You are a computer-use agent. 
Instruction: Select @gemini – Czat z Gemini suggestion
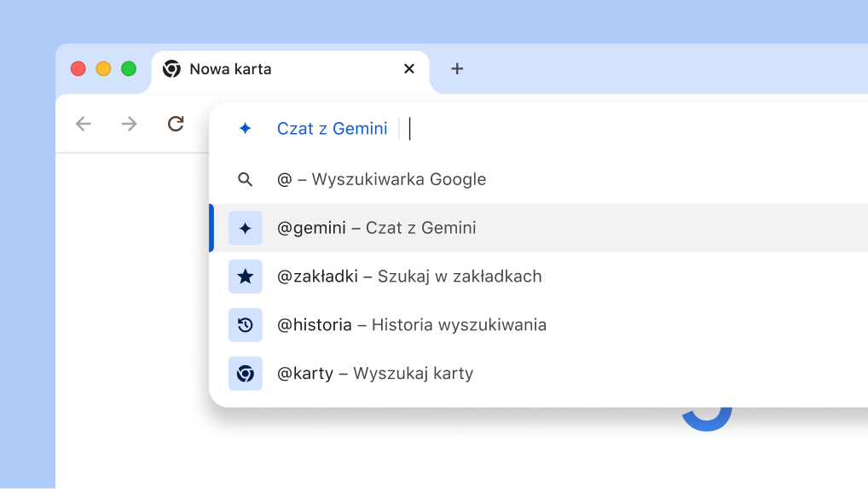coord(539,228)
